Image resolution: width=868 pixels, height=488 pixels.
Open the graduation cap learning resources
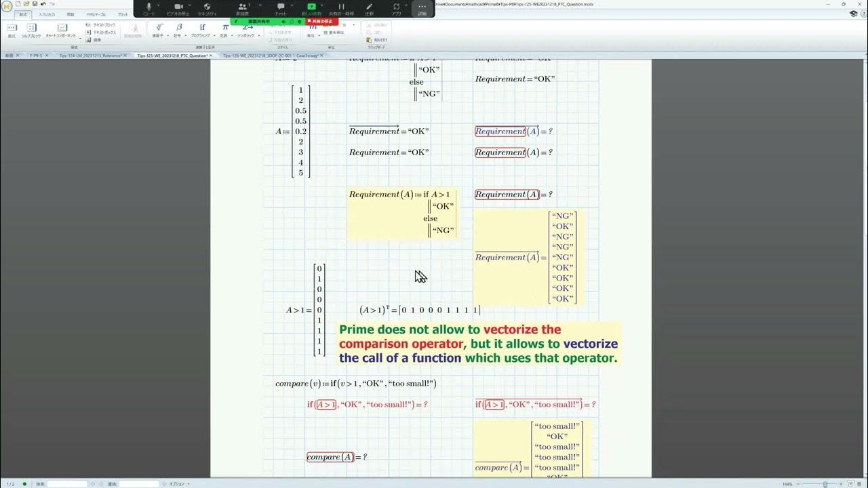pos(853,14)
